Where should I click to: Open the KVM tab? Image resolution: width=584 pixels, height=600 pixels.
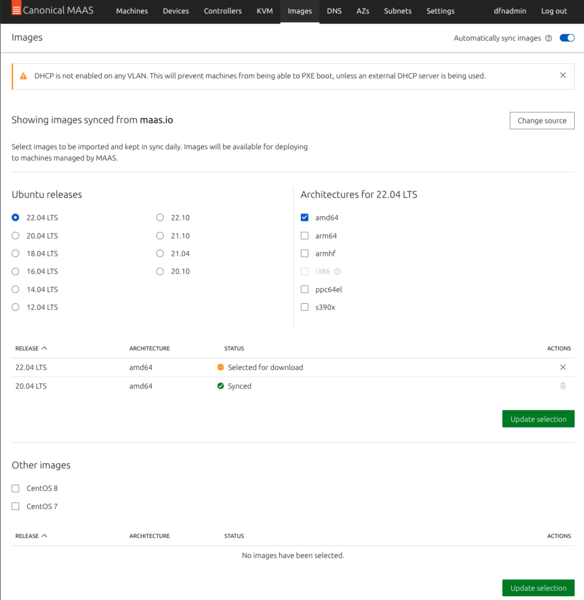(265, 11)
